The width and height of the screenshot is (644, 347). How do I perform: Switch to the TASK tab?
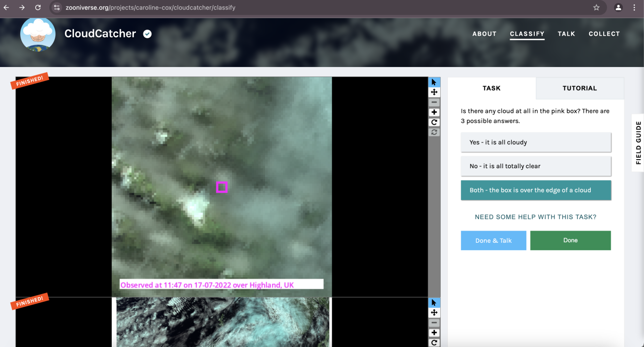[492, 88]
